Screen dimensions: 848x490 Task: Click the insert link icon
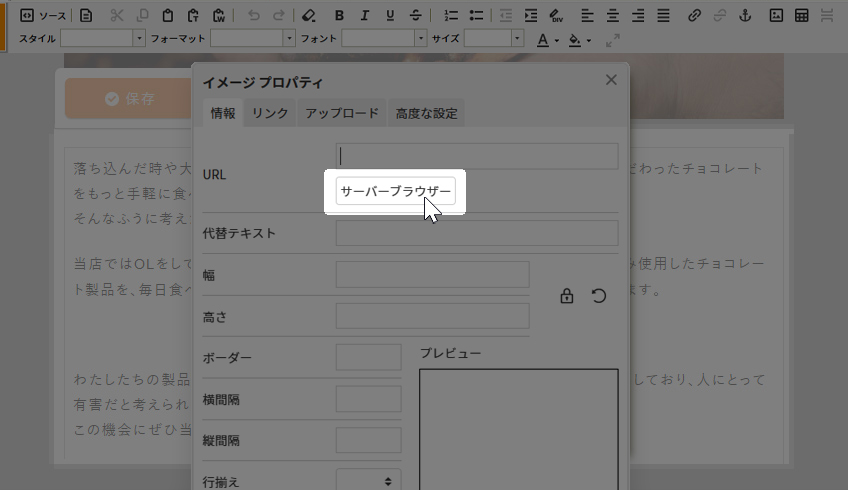[x=694, y=15]
